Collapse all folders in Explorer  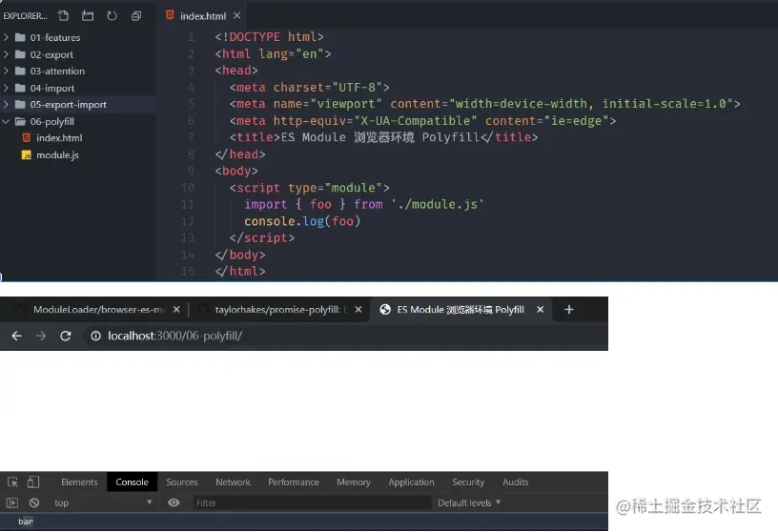pos(136,16)
